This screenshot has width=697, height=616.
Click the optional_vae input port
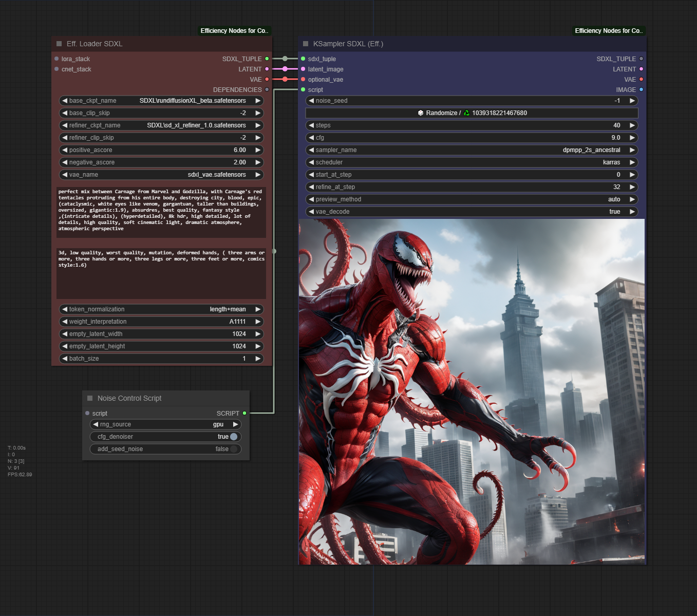(303, 79)
